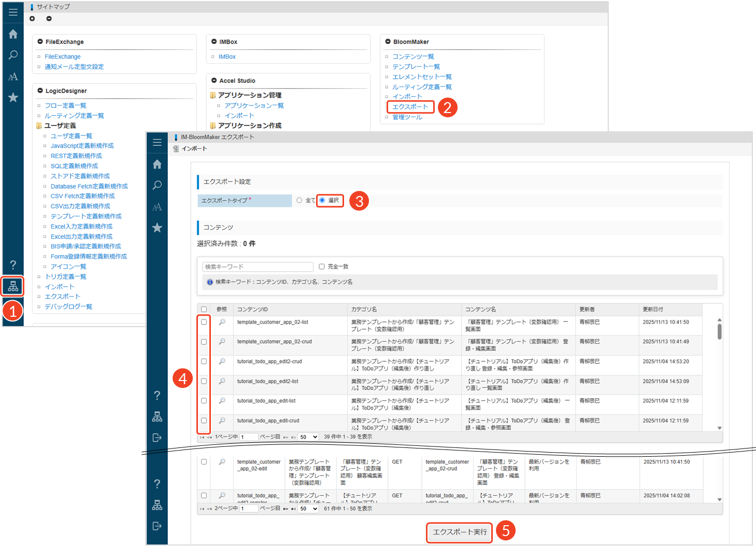The width and height of the screenshot is (756, 548).
Task: Collapse the BloomMaker section header
Action: pyautogui.click(x=388, y=41)
